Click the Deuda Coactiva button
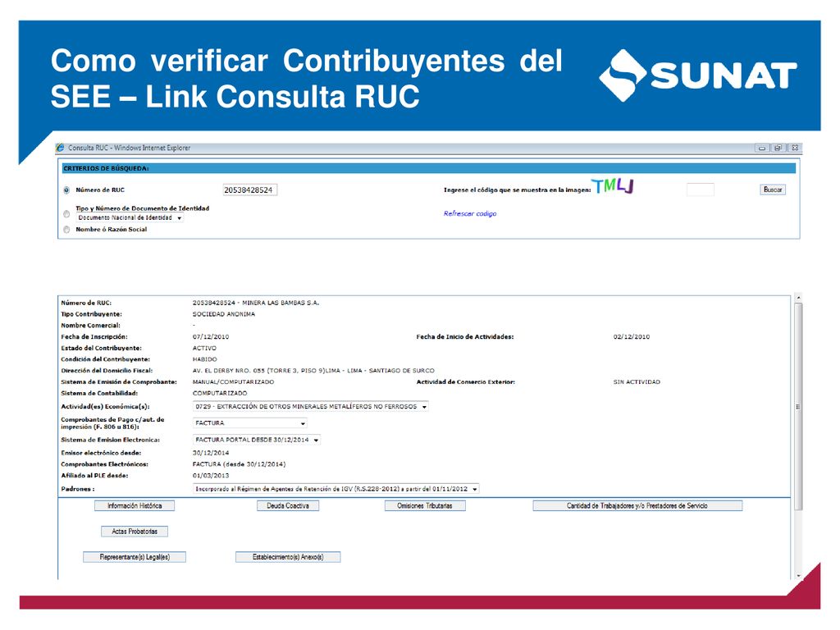The height and width of the screenshot is (630, 840). tap(288, 505)
